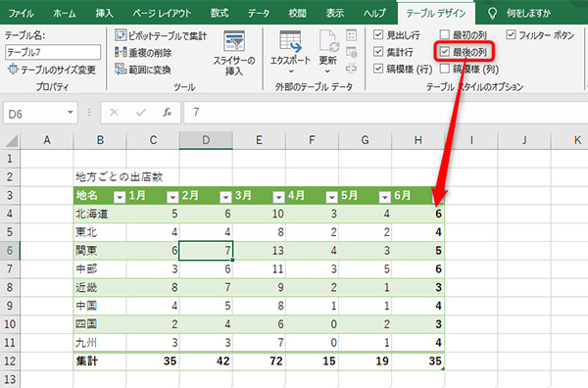Click the lightbulb Tell Me icon
588x388 pixels.
[492, 14]
